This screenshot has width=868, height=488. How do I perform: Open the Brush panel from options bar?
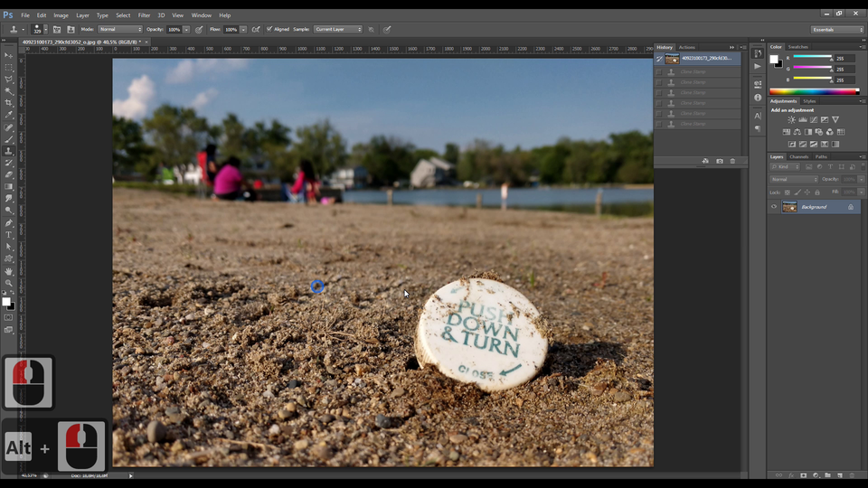(x=57, y=29)
